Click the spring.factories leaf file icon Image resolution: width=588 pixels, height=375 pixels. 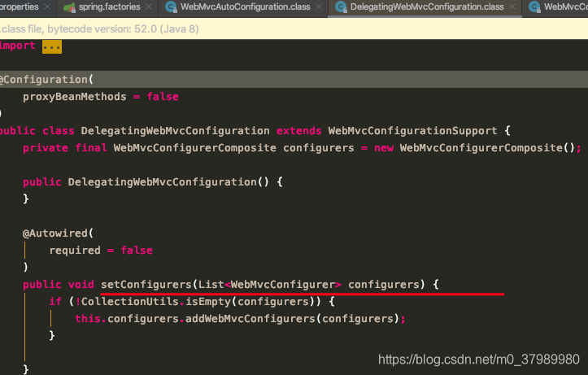69,7
